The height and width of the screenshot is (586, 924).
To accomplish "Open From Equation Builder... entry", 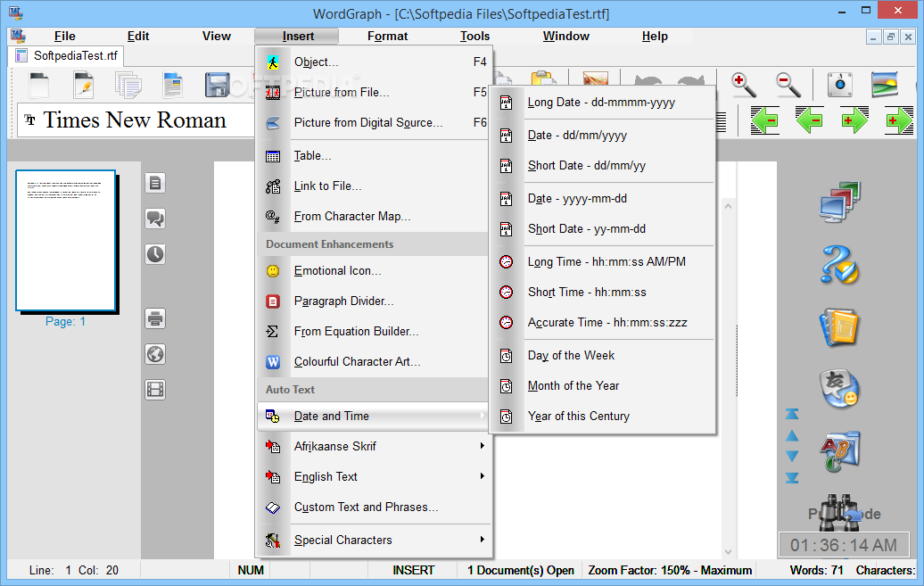I will 375,331.
